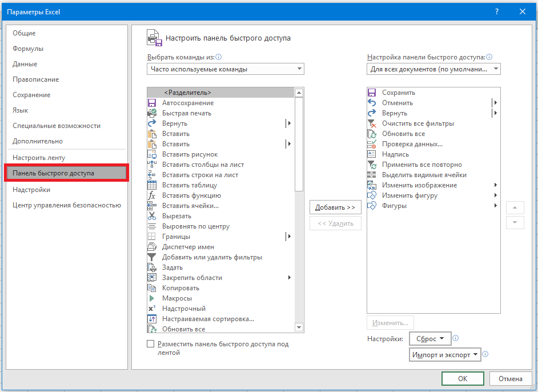Viewport: 538px width, 392px height.
Task: Select the Закрепить области icon
Action: tap(152, 278)
